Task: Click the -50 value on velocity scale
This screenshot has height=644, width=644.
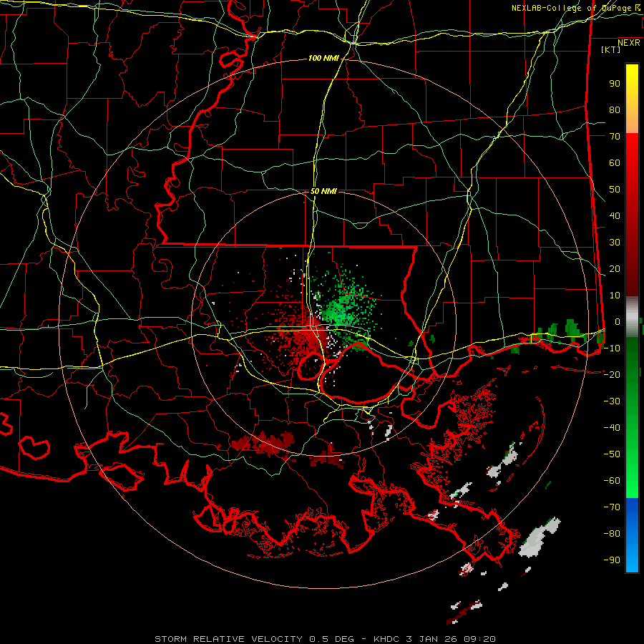Action: (612, 454)
